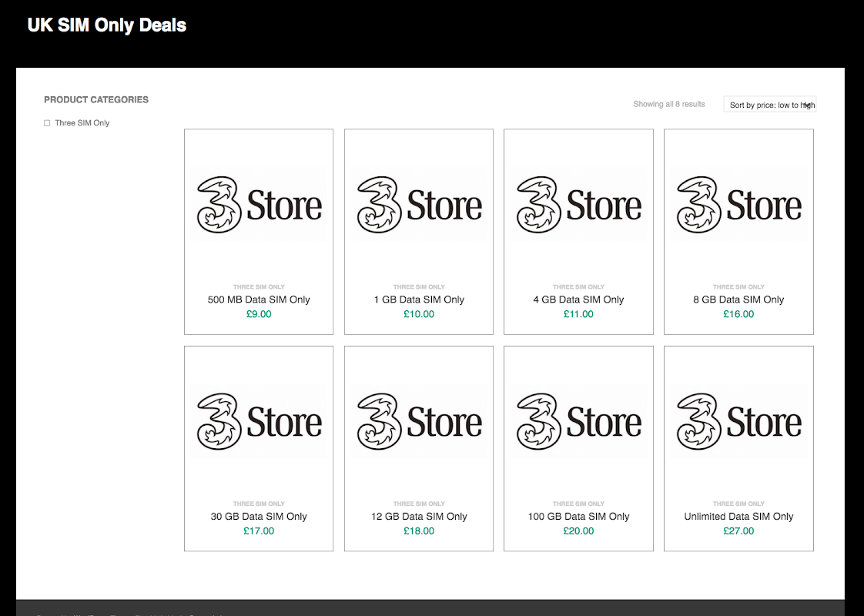Open the 8 GB Data SIM Only product title

(x=739, y=300)
